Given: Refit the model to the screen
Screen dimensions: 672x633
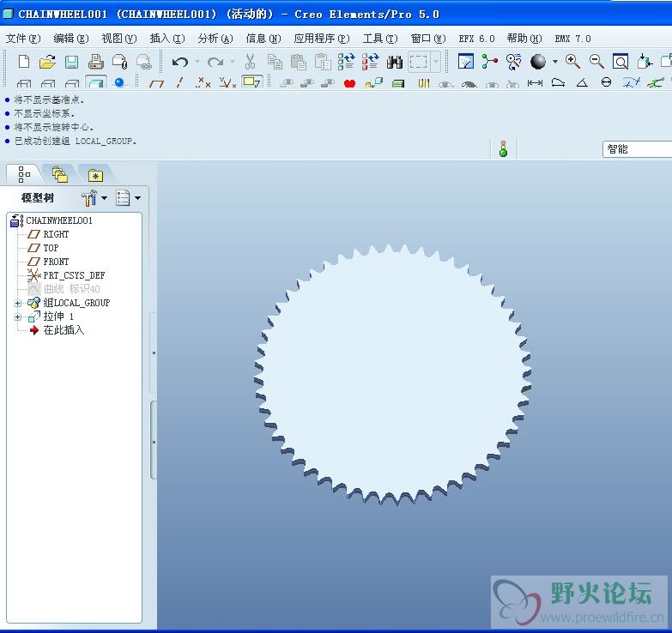Looking at the screenshot, I should point(621,62).
